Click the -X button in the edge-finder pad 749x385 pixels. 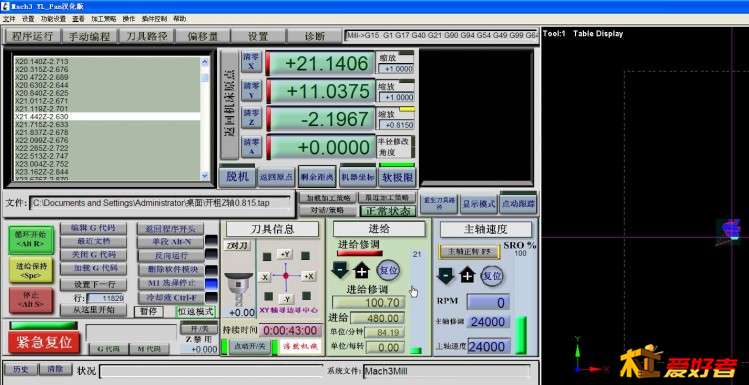264,277
